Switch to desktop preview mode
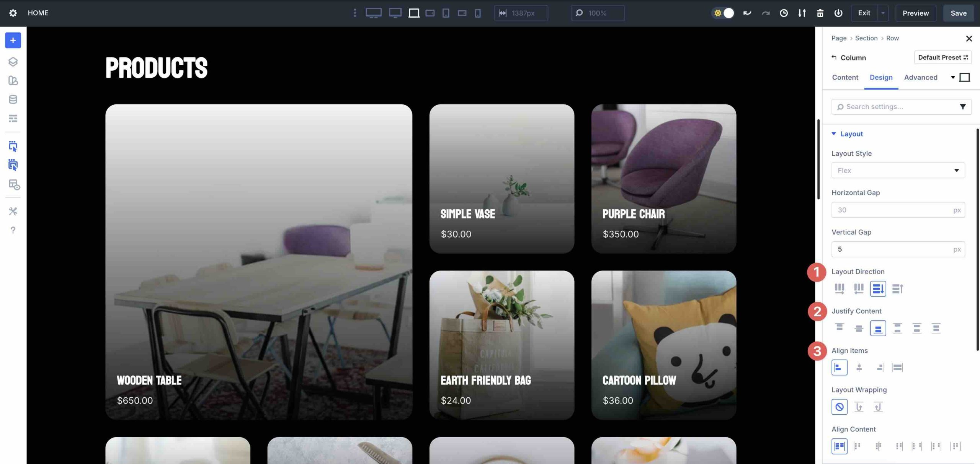 pos(374,13)
